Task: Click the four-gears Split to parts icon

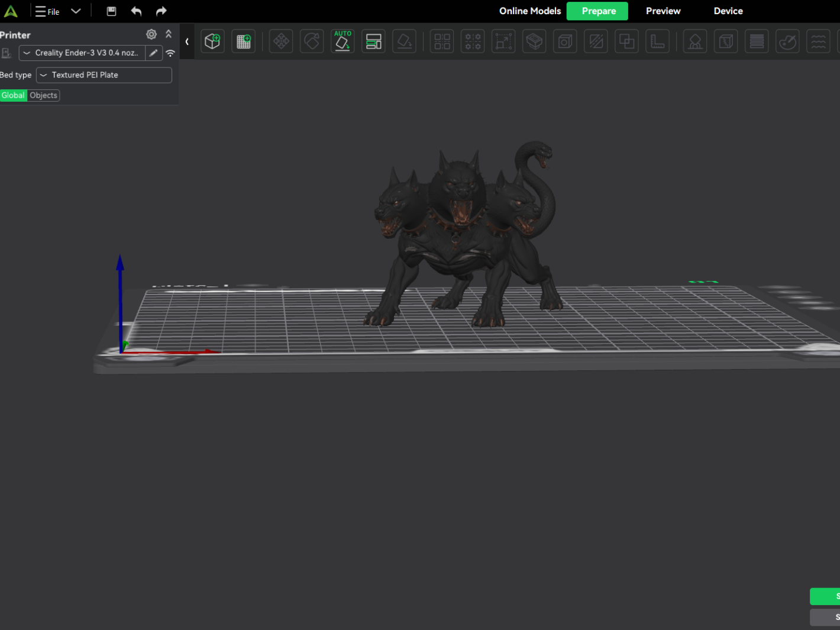Action: [x=473, y=41]
